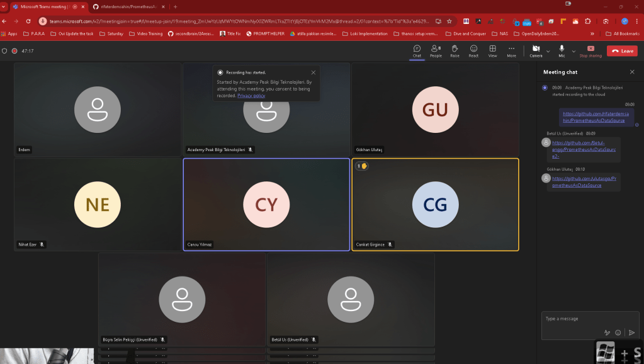Select Gökhan Ulutaş's GU avatar
644x364 pixels.
click(x=436, y=110)
